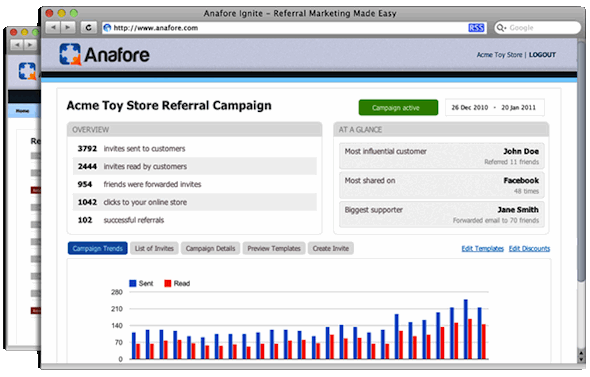
Task: Click the '1042 clicks to your online store' row
Action: point(195,202)
